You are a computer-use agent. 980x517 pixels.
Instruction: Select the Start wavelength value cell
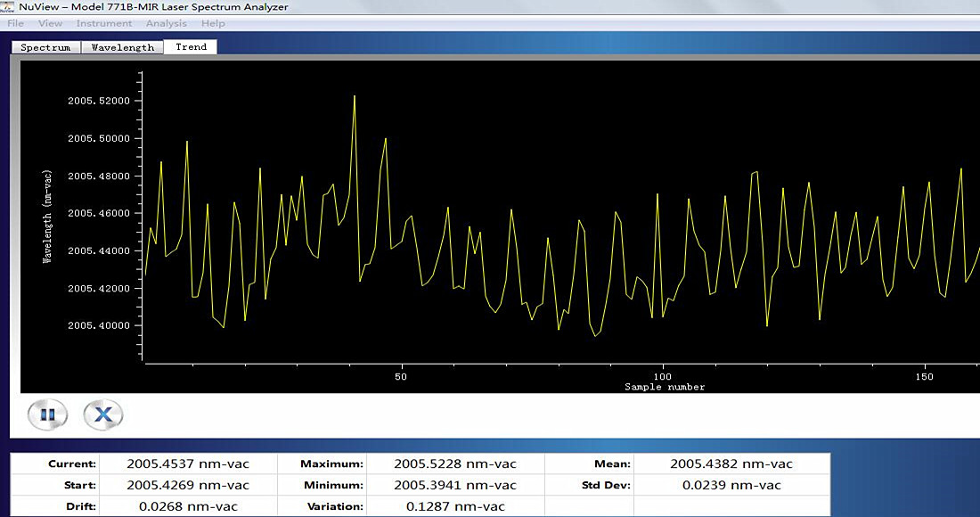[x=188, y=485]
